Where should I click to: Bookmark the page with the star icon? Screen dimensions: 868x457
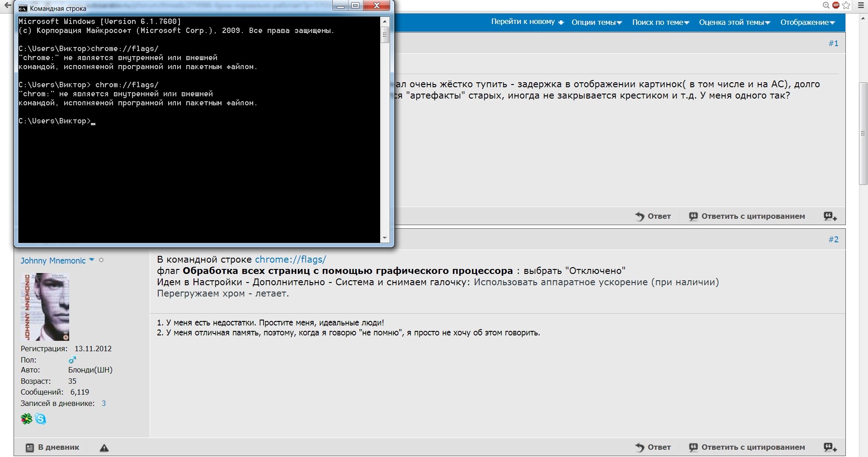point(846,5)
